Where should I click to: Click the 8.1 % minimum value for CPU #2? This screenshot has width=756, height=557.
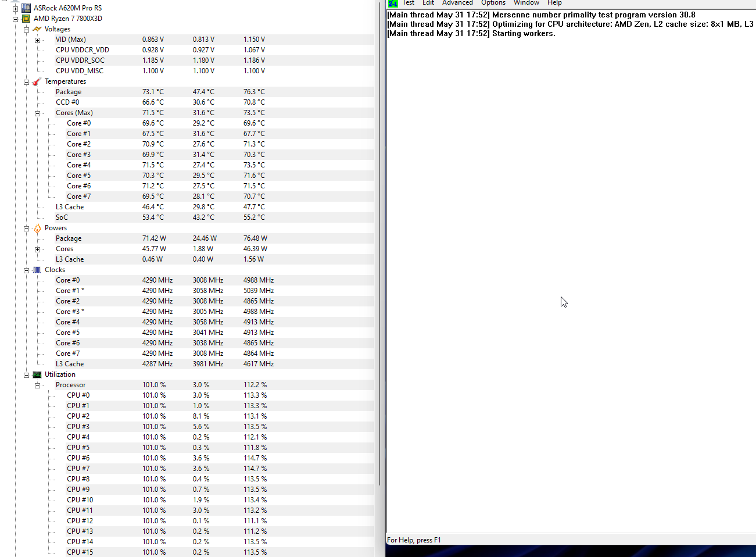click(x=201, y=416)
